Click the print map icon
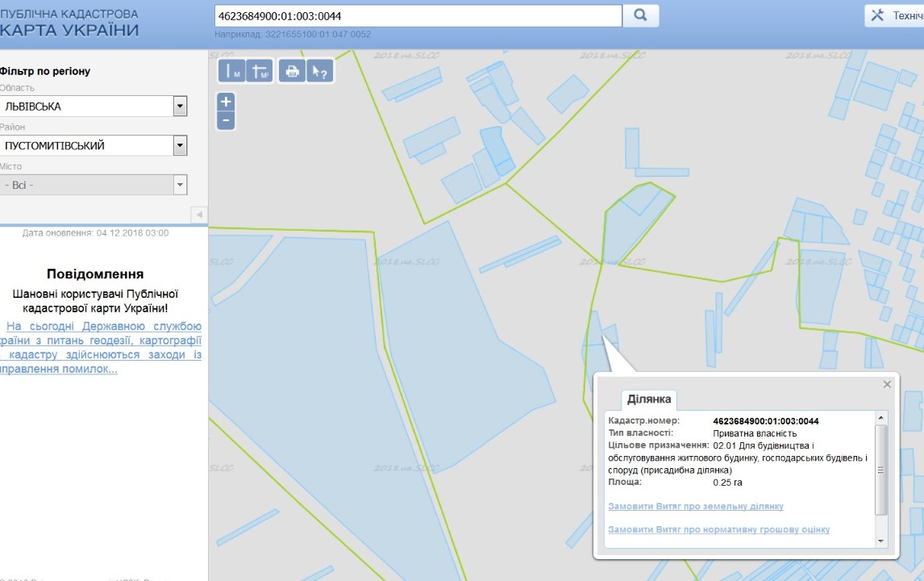This screenshot has width=924, height=581. 292,71
